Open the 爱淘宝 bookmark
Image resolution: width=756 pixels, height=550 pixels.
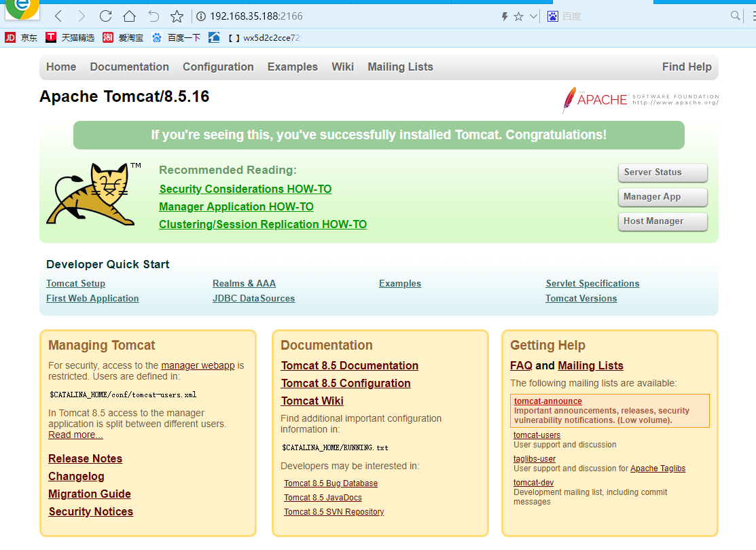[123, 37]
